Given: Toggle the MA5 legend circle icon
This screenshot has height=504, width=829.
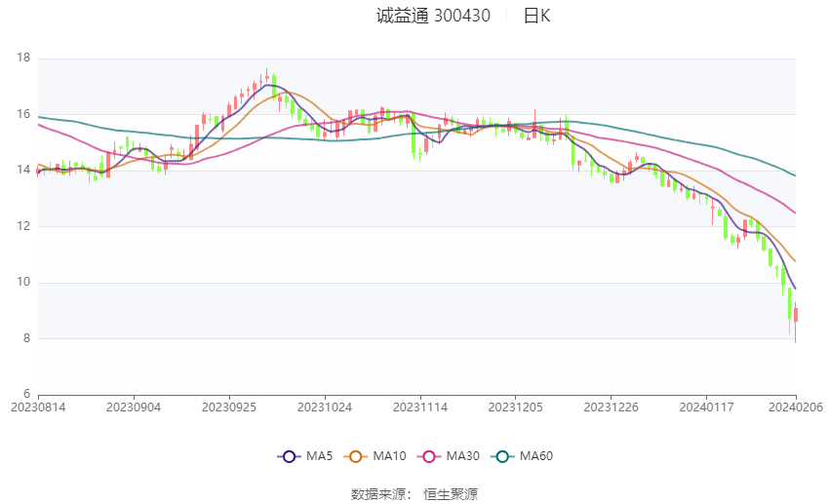Looking at the screenshot, I should [290, 456].
